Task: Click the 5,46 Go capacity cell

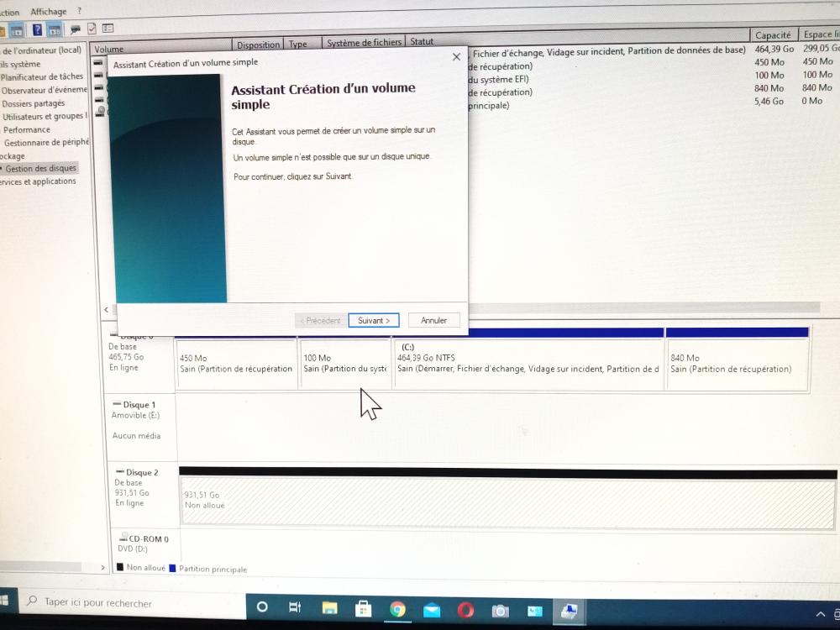Action: tap(769, 101)
